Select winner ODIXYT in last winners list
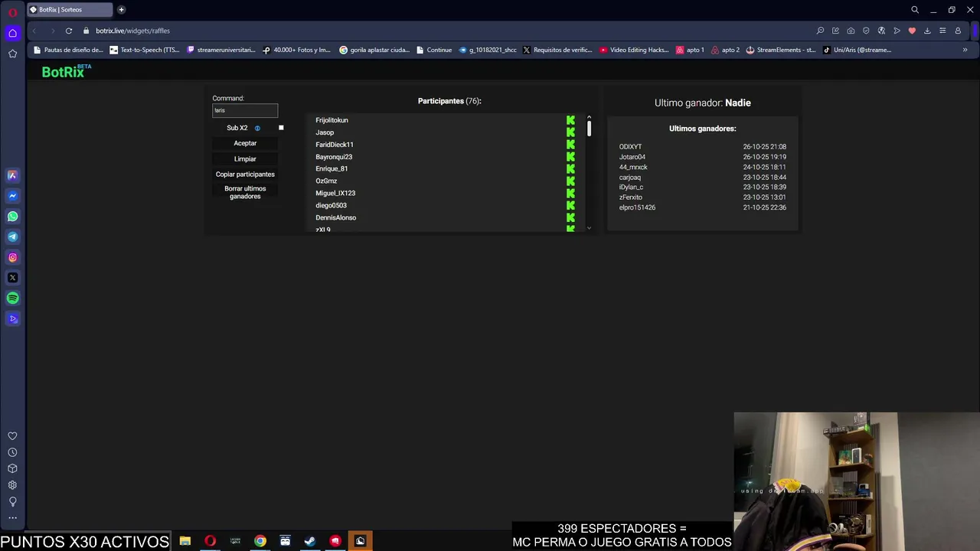The width and height of the screenshot is (980, 551). point(630,146)
